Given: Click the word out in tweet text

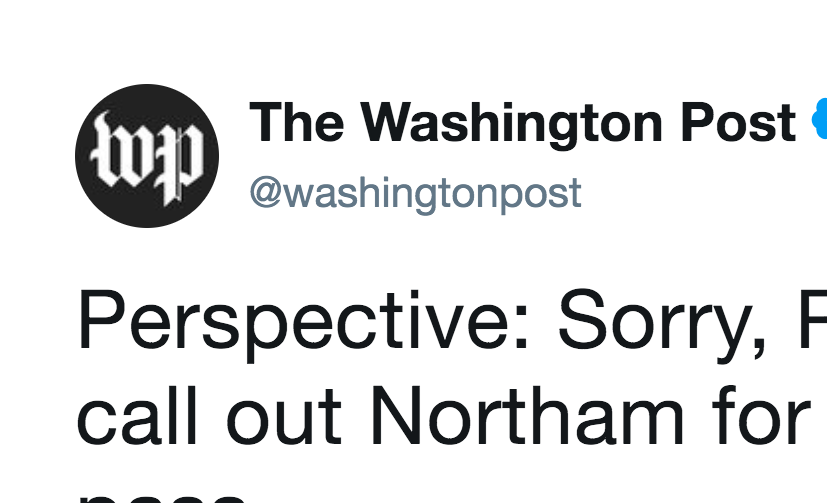Looking at the screenshot, I should (284, 419).
